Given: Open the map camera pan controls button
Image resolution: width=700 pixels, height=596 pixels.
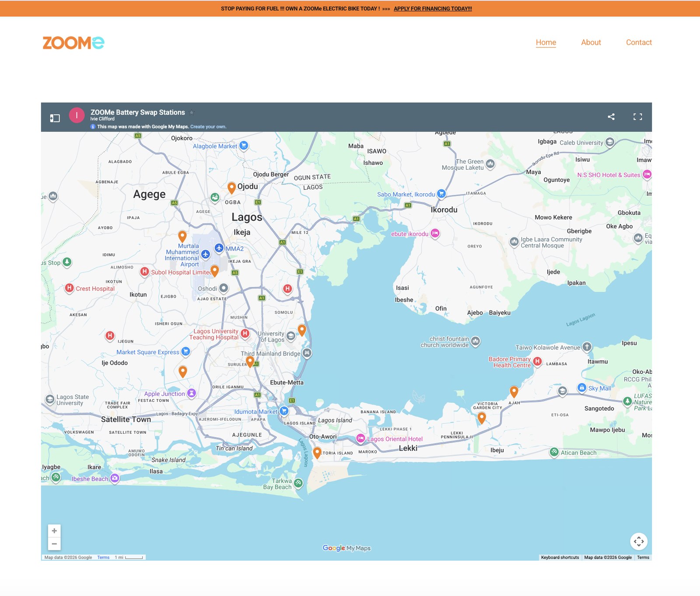Looking at the screenshot, I should (639, 541).
